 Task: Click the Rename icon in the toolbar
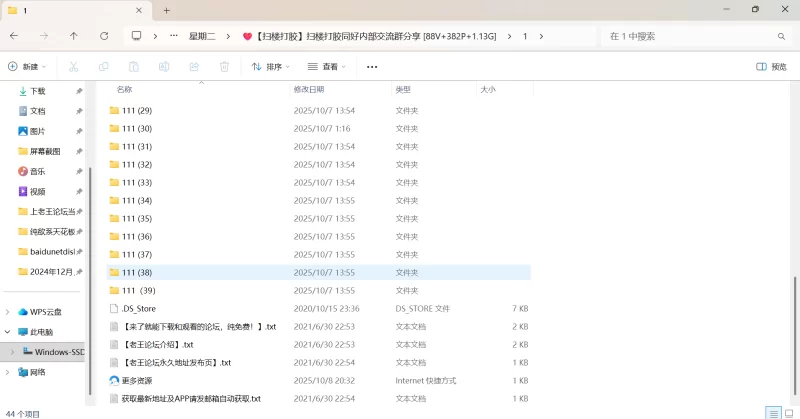click(x=164, y=67)
